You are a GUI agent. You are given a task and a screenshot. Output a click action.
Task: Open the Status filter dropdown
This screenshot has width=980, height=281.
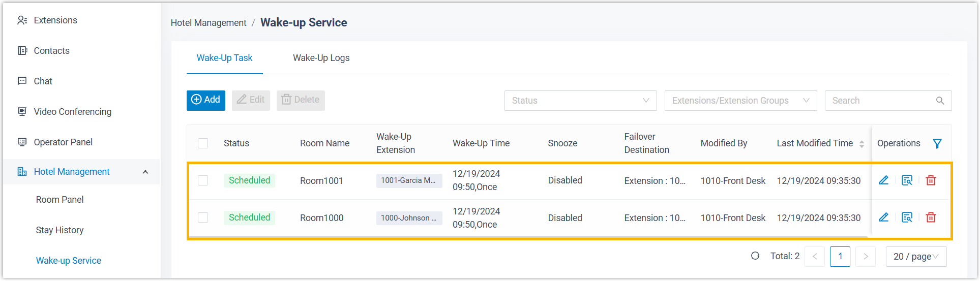coord(580,101)
